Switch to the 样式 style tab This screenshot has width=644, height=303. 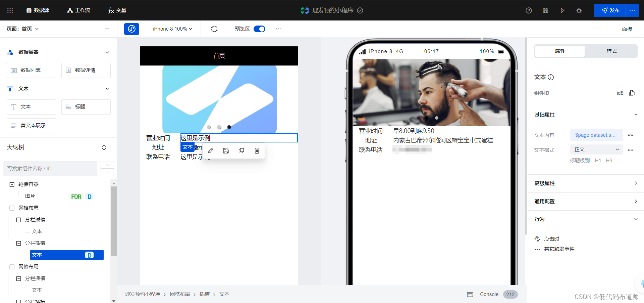[x=611, y=51]
